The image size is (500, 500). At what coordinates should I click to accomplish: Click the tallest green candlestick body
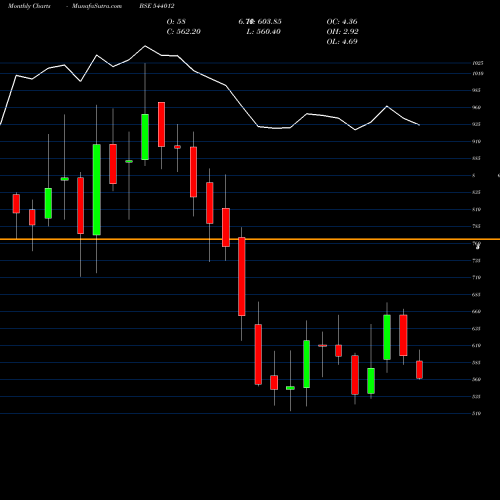(97, 190)
